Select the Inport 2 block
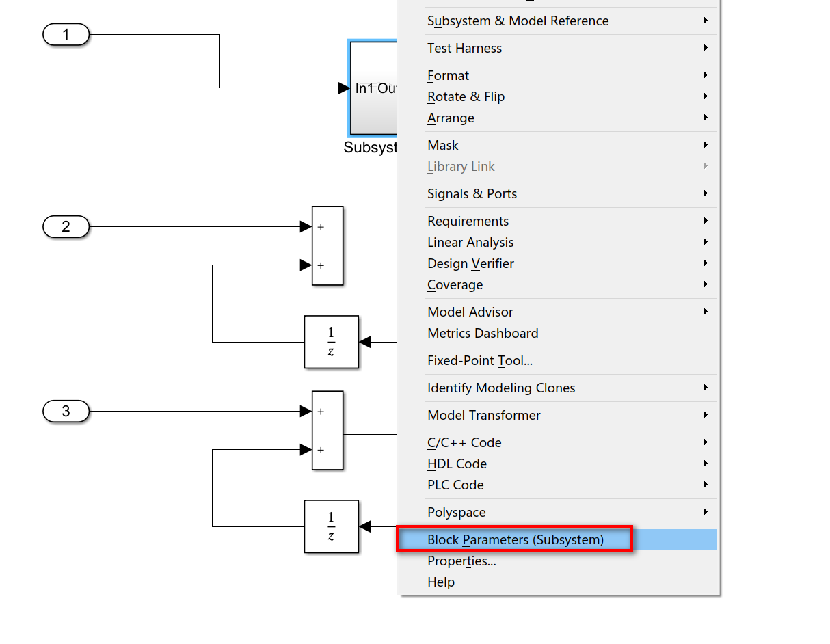 pos(66,226)
